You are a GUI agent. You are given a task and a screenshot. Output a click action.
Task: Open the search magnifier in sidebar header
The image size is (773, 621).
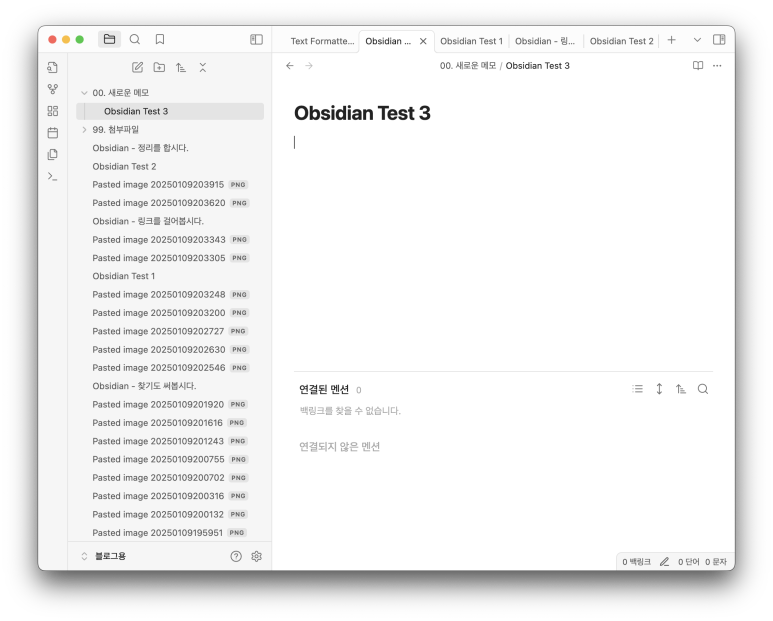click(135, 39)
